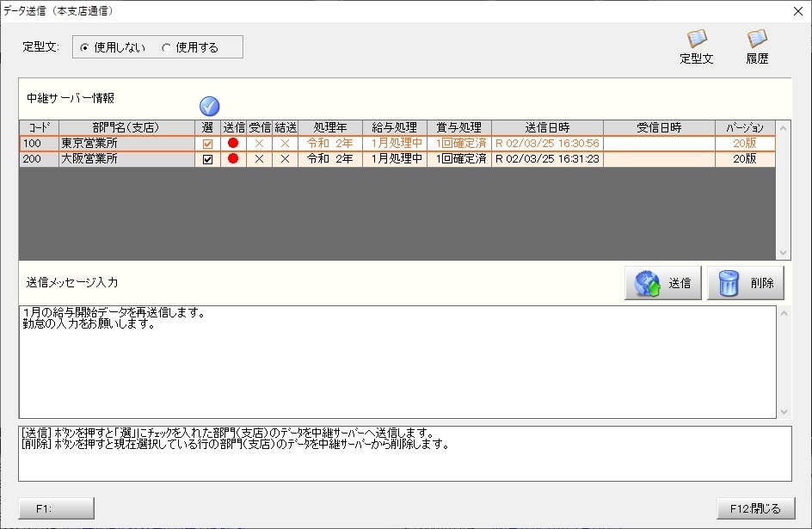
Task: Click 受信 X mark in 大阪営業所 row
Action: coord(260,159)
